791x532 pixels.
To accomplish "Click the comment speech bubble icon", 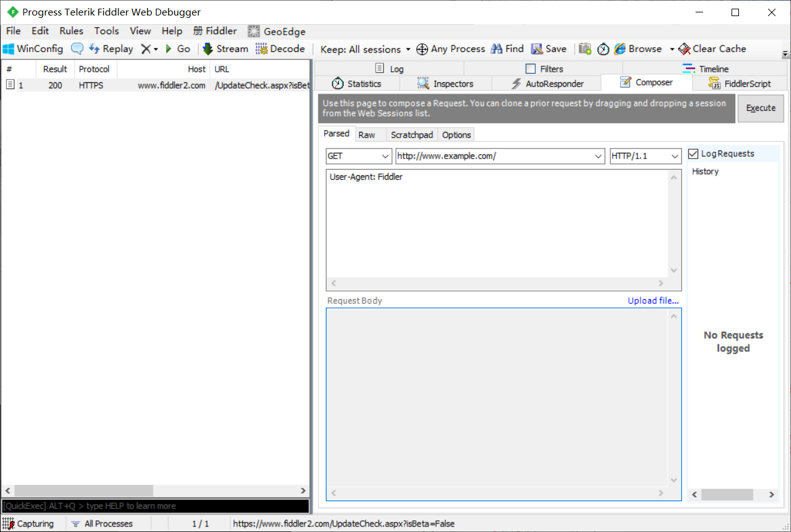I will coord(77,49).
